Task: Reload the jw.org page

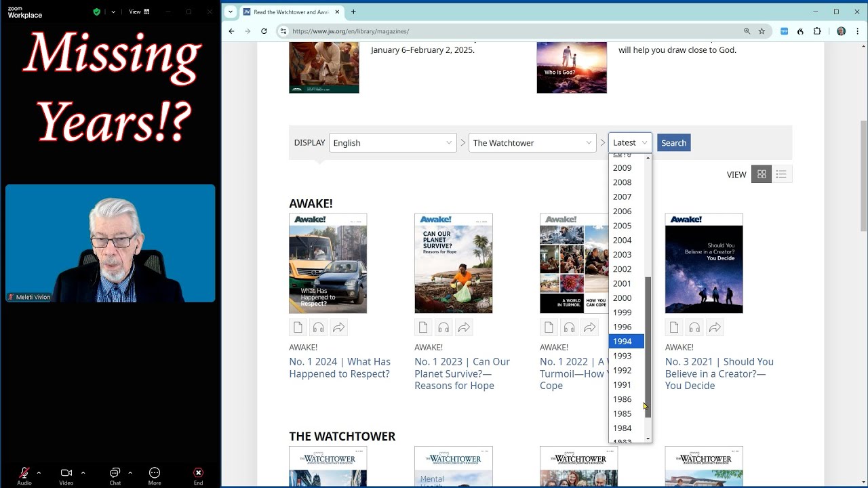Action: point(264,31)
